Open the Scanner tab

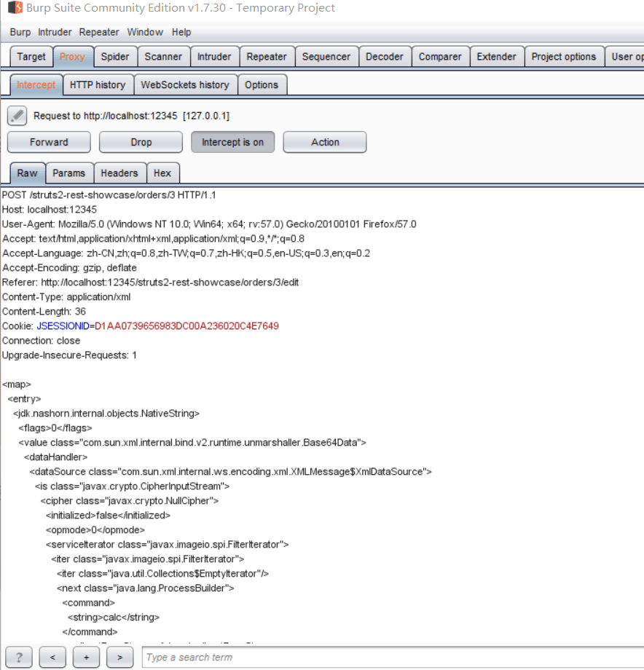click(x=163, y=57)
